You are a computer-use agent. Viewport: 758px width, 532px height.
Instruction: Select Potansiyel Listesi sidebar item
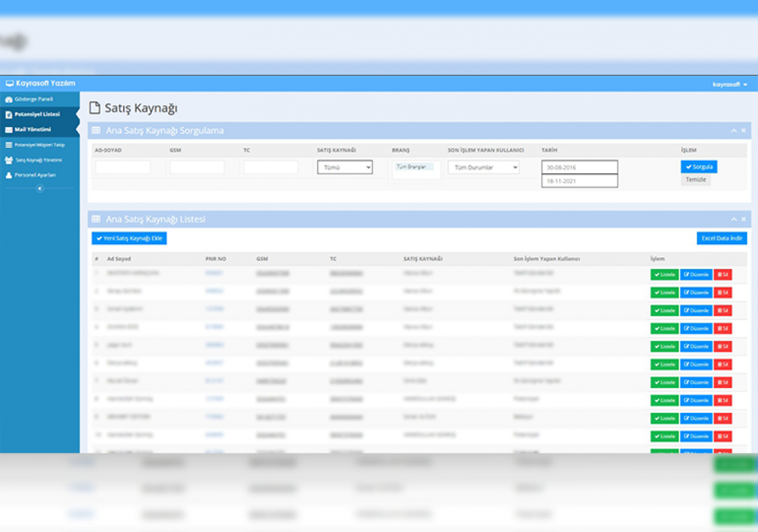point(37,115)
